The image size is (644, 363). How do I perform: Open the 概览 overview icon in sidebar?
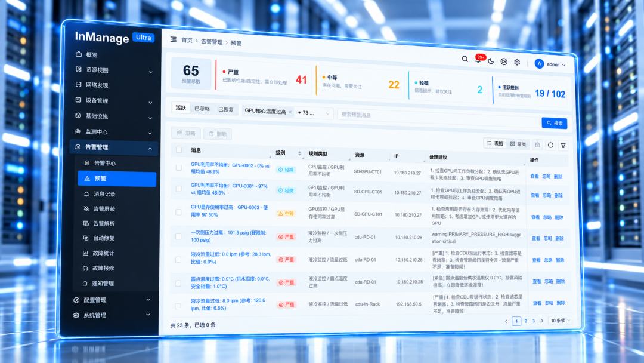pos(79,54)
